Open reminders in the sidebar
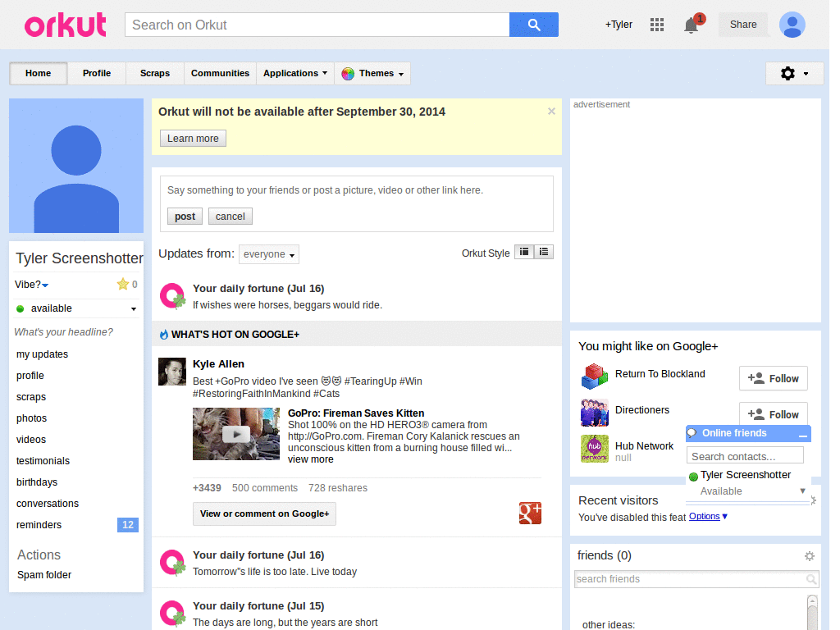Image resolution: width=840 pixels, height=630 pixels. 39,525
